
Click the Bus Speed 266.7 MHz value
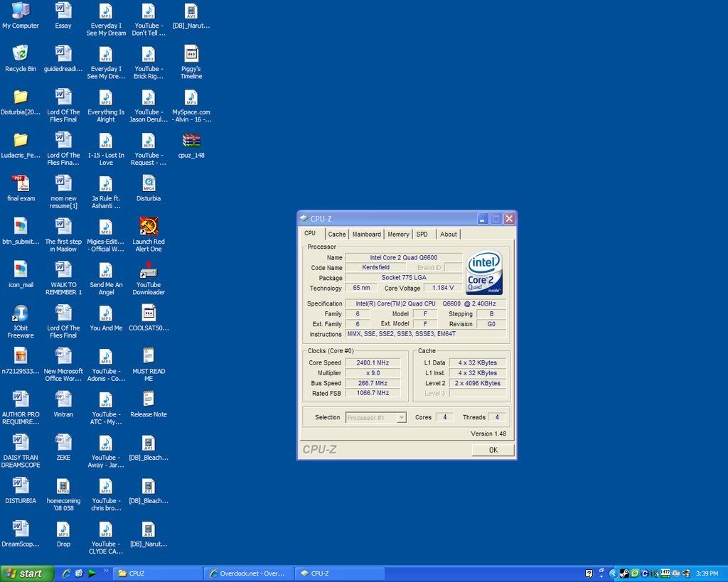click(x=373, y=383)
